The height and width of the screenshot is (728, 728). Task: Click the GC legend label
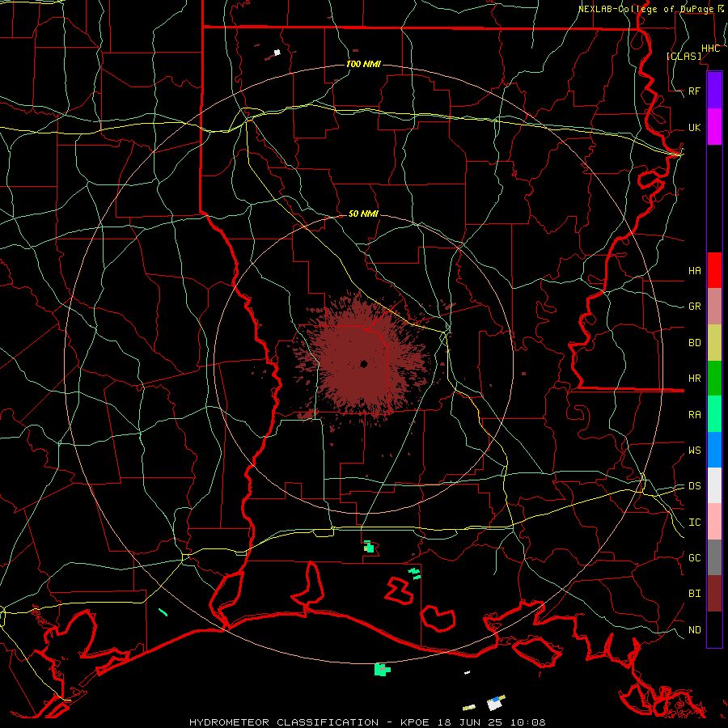(x=695, y=558)
